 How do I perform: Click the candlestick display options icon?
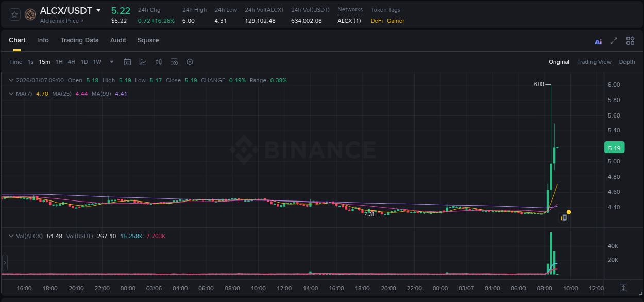[158, 61]
